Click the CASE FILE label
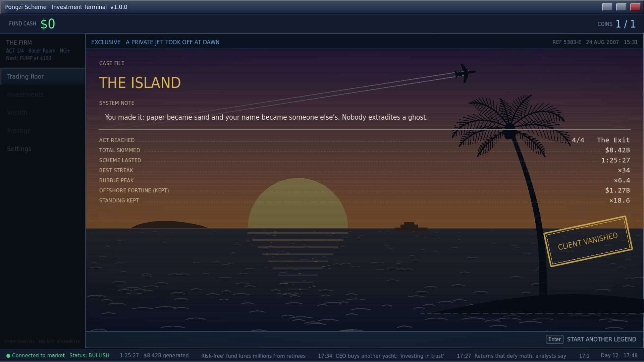Viewport: 644px width, 362px height. (x=112, y=63)
